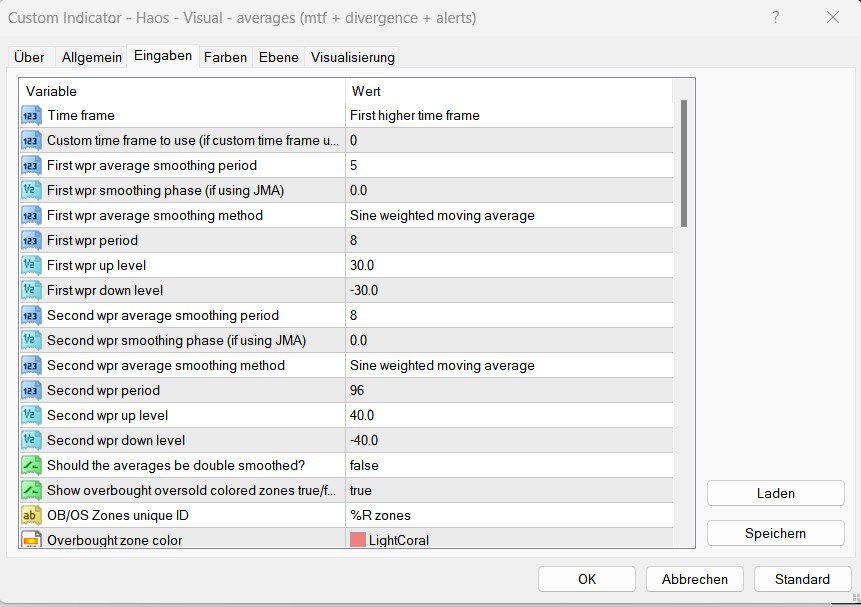Switch to the Farben tab

pyautogui.click(x=225, y=57)
